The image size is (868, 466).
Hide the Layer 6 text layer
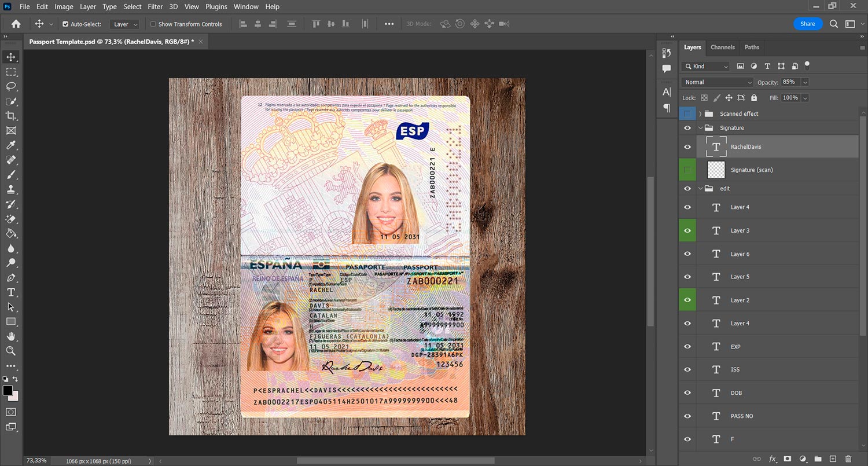click(687, 254)
